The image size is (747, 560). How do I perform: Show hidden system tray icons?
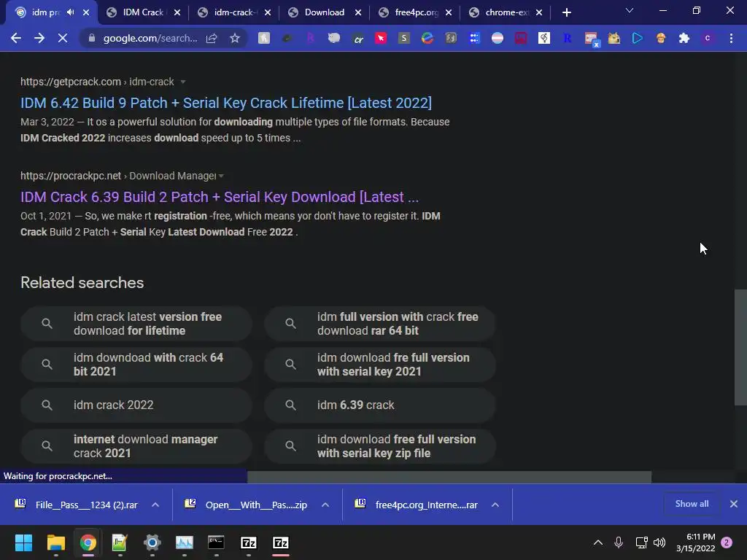pos(598,542)
